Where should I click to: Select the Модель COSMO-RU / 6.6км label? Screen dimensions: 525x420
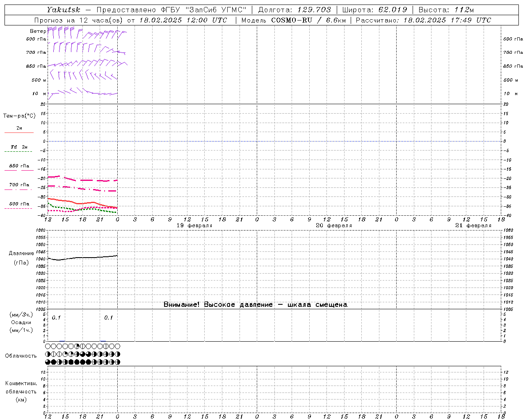293,20
